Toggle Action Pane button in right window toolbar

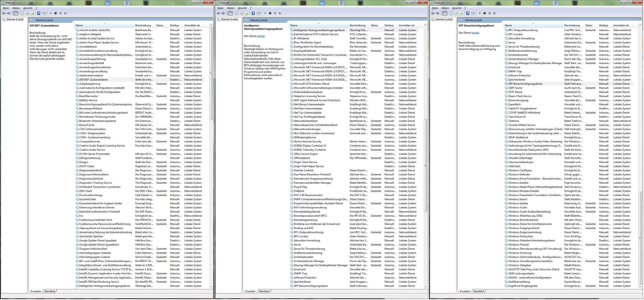click(473, 13)
